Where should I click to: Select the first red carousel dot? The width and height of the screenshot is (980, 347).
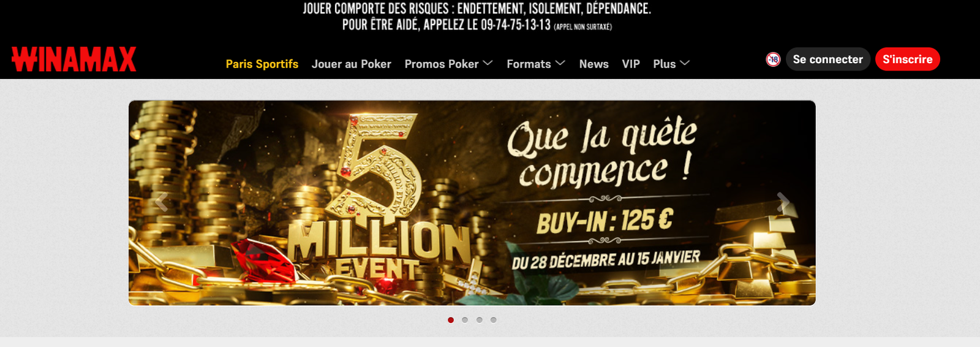tap(451, 320)
